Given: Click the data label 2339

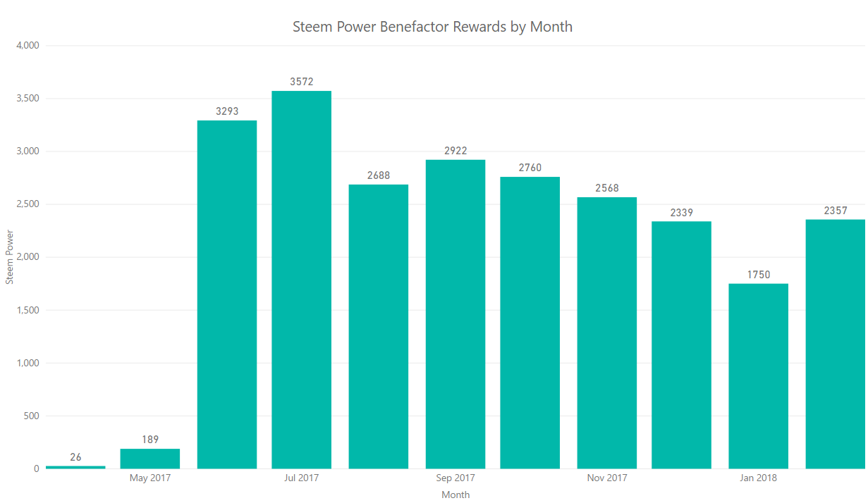Looking at the screenshot, I should click(681, 212).
